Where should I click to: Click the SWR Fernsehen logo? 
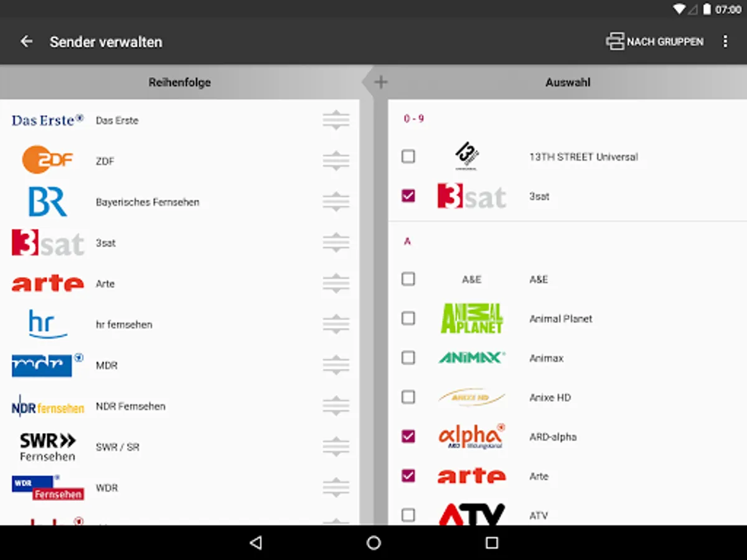47,447
